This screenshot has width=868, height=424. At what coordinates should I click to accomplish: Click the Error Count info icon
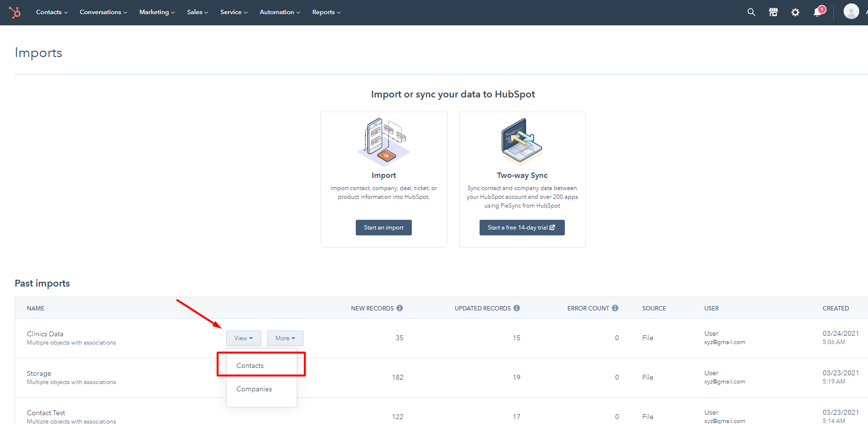(x=615, y=308)
